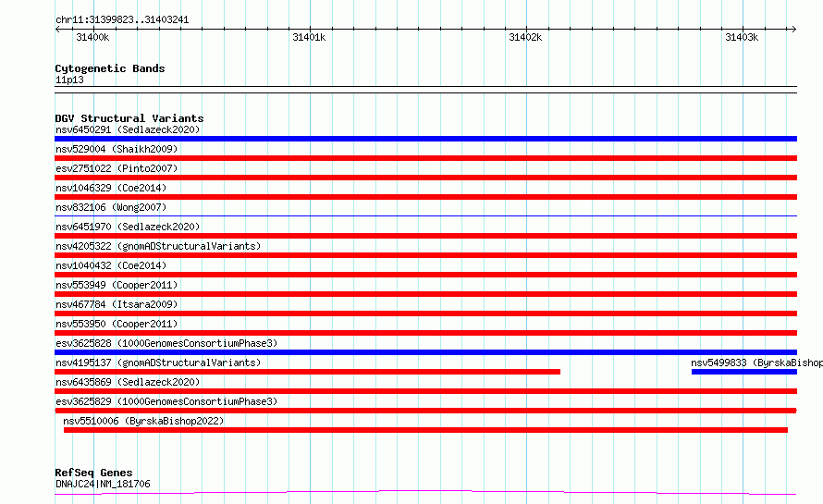Click the red bar under nsv1046329

click(x=425, y=197)
